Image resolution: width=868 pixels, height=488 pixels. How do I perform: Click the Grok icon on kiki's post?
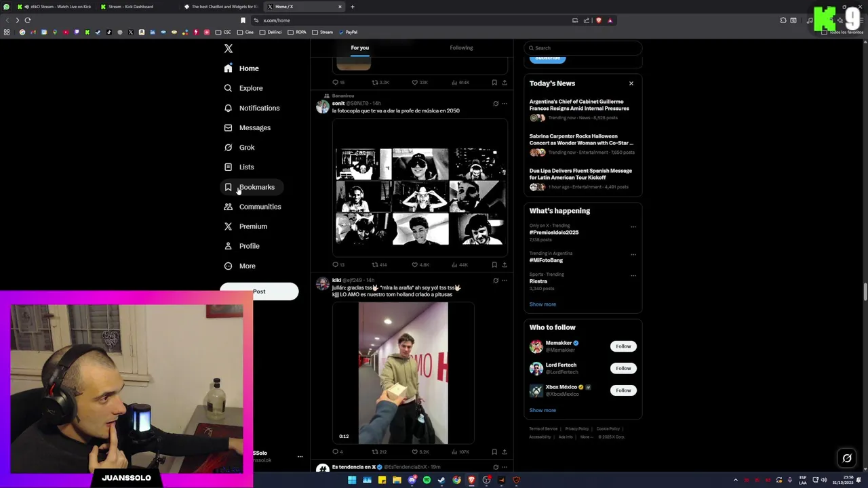pyautogui.click(x=496, y=281)
